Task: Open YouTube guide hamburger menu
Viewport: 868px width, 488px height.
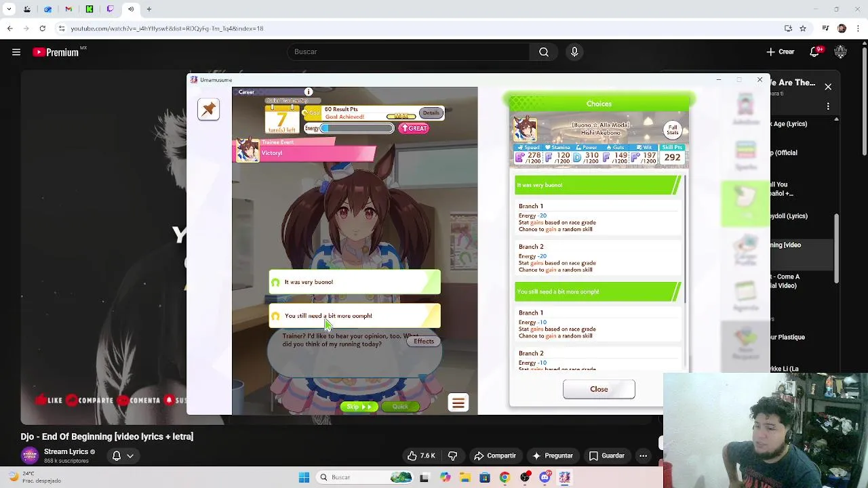Action: click(16, 52)
